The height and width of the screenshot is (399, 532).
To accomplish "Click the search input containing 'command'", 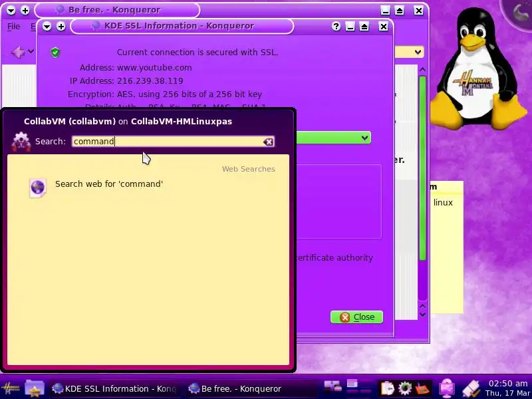I will [x=173, y=142].
